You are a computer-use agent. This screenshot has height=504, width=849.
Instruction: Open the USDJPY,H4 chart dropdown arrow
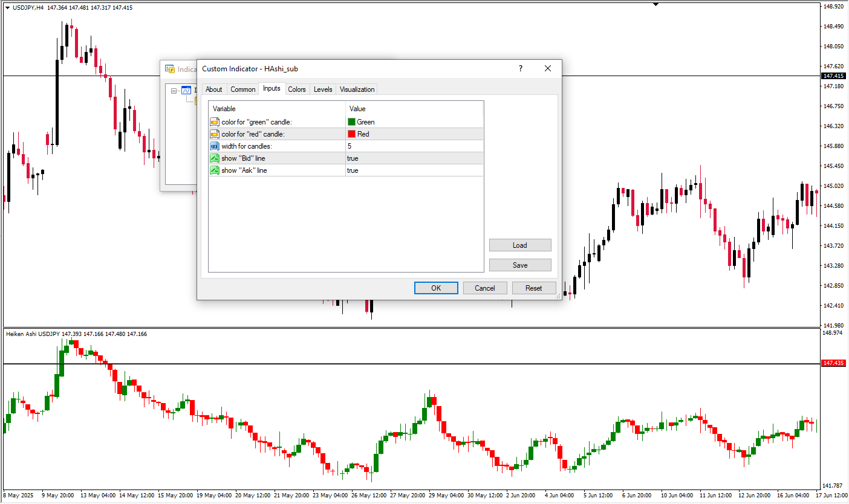point(7,7)
